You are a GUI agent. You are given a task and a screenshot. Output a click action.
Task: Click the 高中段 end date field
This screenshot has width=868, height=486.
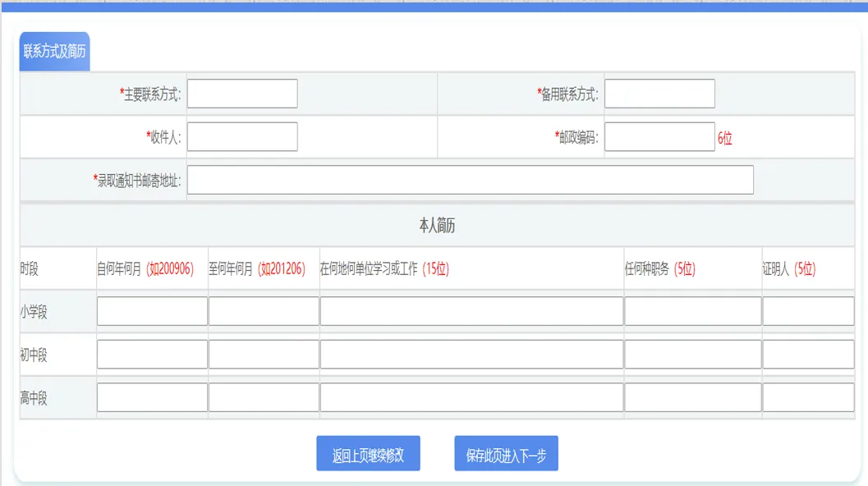click(264, 397)
